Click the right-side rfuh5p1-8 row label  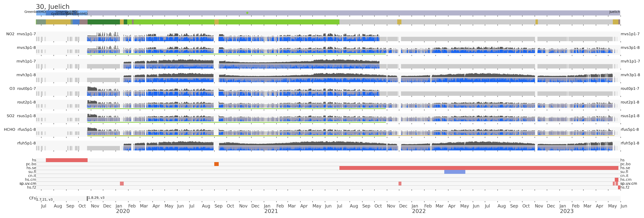coord(630,143)
